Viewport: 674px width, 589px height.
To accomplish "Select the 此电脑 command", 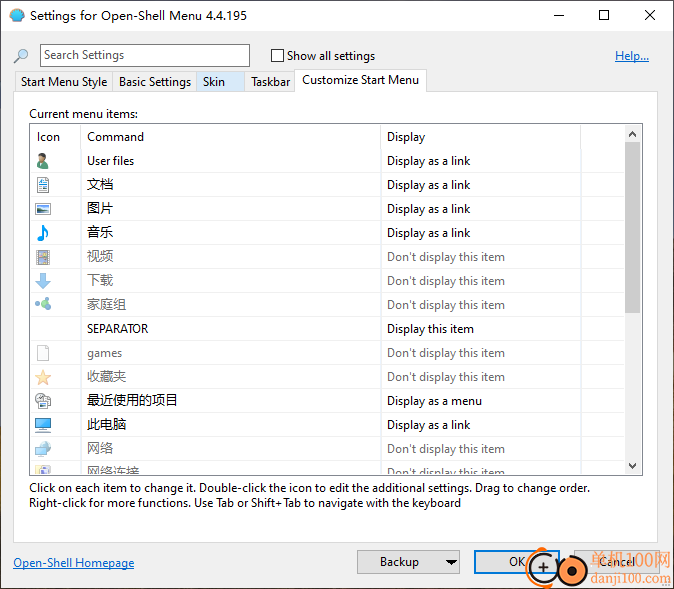I will pos(107,425).
